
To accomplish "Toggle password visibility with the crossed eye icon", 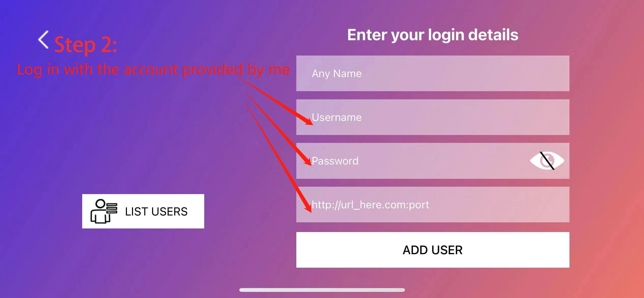I will [547, 161].
